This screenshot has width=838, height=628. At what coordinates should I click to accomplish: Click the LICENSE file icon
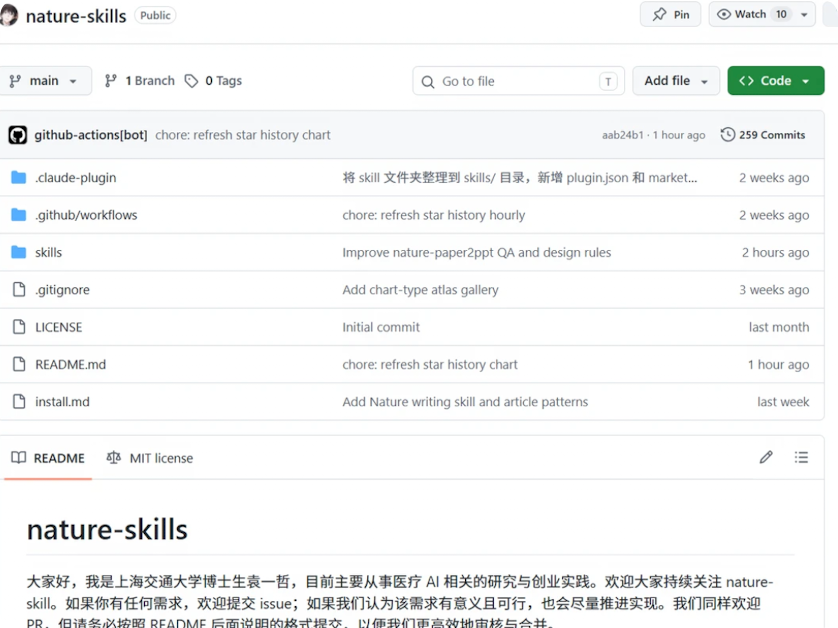(19, 327)
